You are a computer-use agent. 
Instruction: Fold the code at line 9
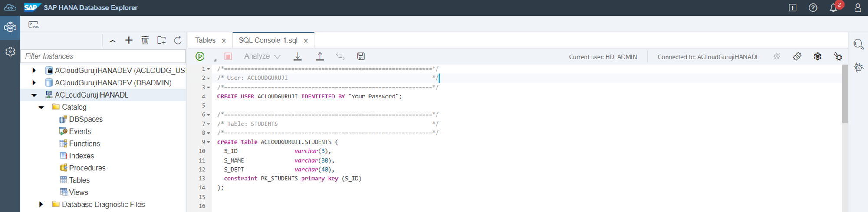[209, 142]
